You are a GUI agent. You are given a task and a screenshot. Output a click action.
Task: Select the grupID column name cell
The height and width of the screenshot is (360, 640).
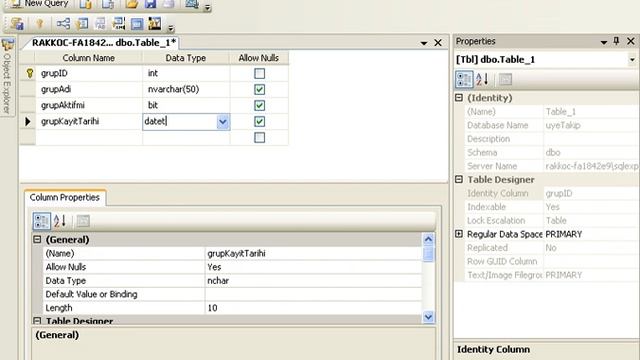[89, 73]
